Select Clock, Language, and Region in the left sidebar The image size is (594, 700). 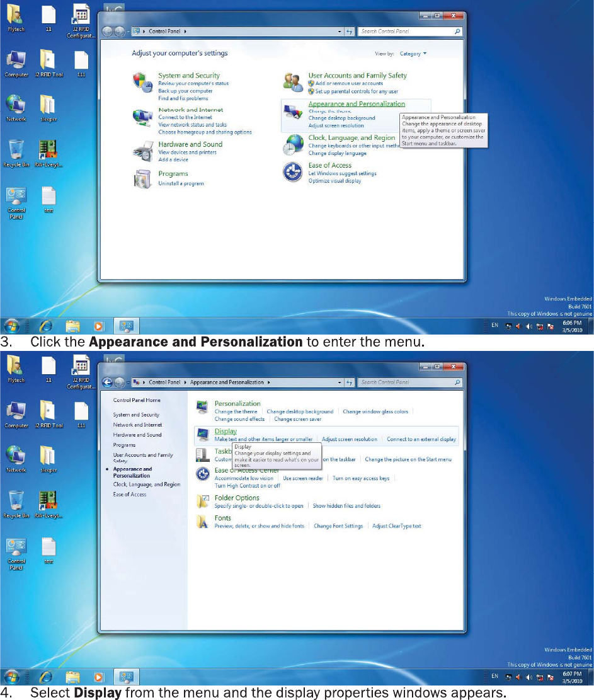click(x=146, y=485)
